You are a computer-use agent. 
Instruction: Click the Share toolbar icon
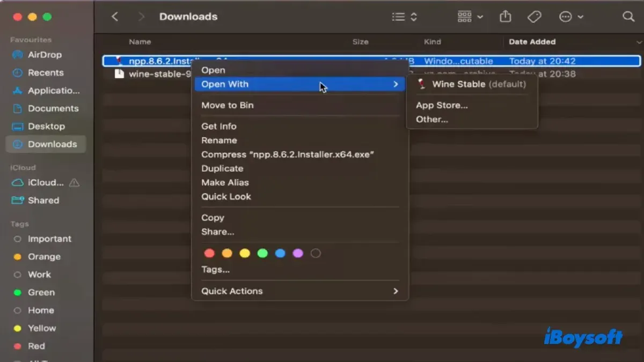coord(505,17)
